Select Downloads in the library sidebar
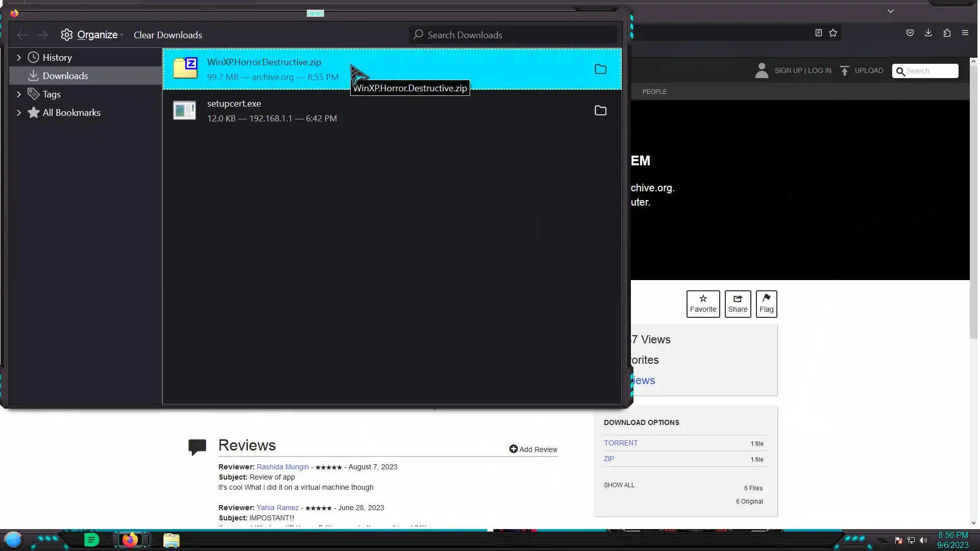Image resolution: width=980 pixels, height=551 pixels. pyautogui.click(x=65, y=76)
